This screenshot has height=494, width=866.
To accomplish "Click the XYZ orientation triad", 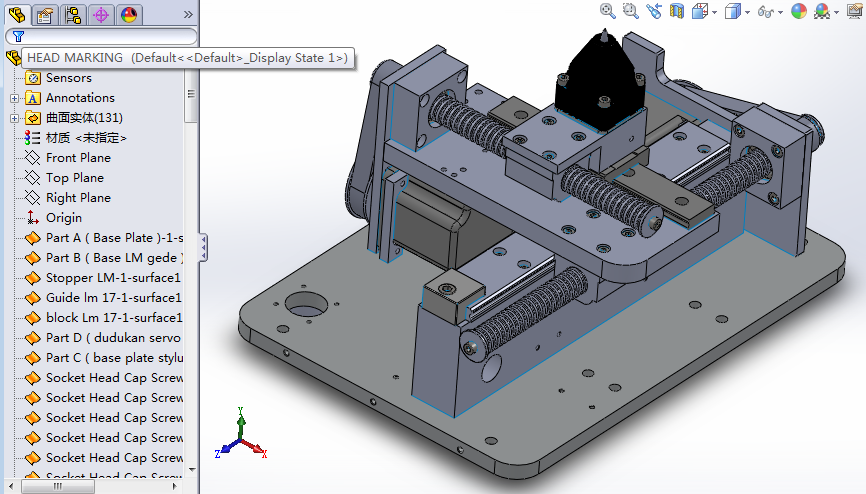I will coord(241,435).
